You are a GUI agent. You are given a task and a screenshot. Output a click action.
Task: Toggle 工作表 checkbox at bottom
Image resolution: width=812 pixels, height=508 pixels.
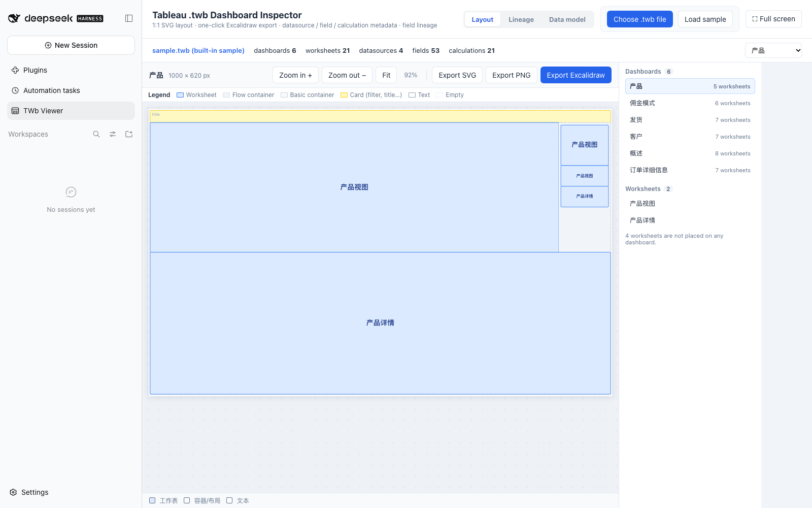point(152,500)
